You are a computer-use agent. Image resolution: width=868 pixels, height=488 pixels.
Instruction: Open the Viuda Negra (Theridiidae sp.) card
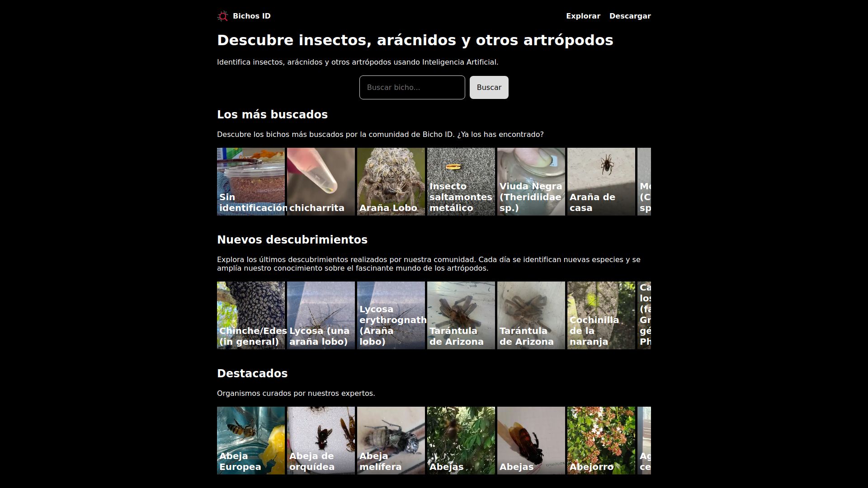(531, 182)
